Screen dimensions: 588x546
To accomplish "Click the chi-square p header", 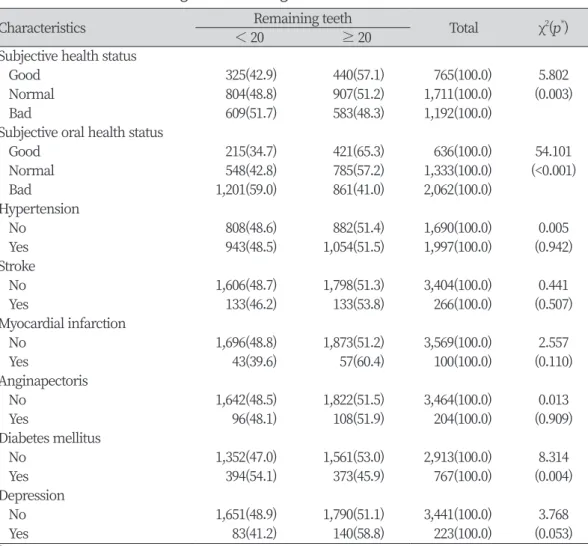I will [x=553, y=28].
